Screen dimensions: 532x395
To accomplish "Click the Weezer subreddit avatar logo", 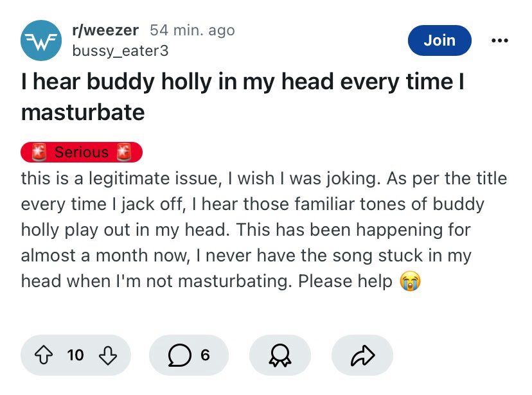I will point(40,40).
